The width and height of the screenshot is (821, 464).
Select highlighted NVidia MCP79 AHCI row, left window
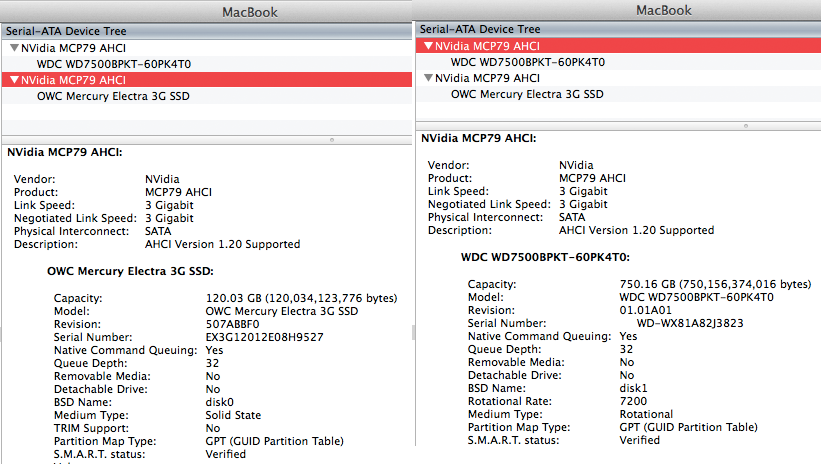(207, 80)
